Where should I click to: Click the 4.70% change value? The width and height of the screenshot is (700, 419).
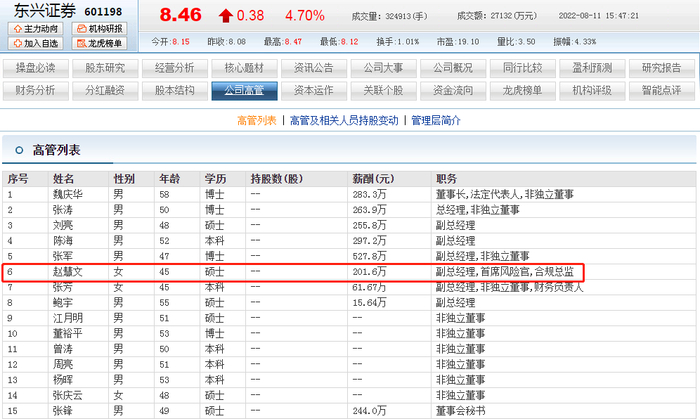coord(305,16)
